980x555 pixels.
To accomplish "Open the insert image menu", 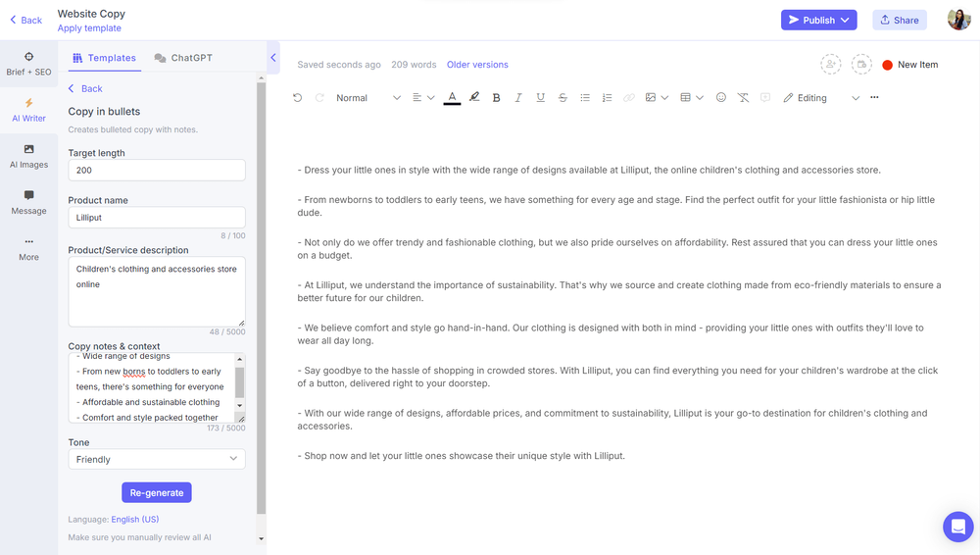I will [x=657, y=98].
